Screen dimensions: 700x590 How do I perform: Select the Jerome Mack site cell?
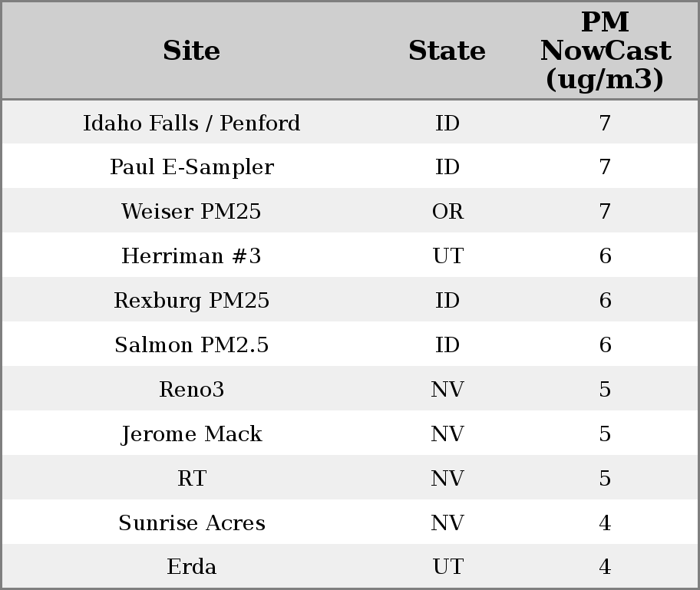(191, 434)
